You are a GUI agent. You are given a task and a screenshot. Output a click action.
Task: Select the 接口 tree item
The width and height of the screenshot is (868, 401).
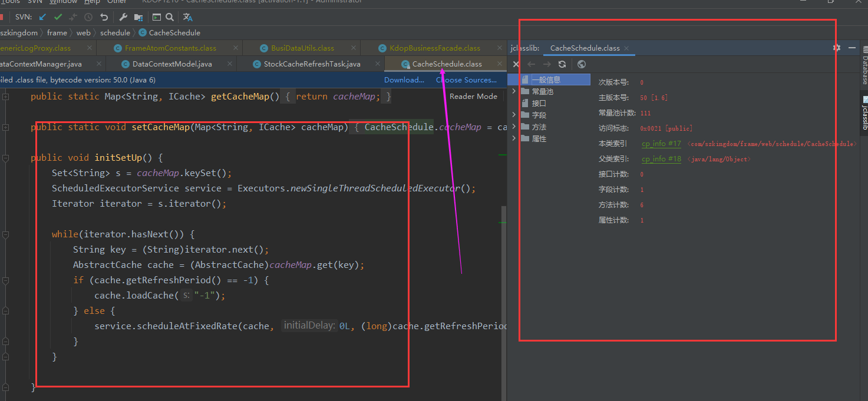tap(539, 103)
